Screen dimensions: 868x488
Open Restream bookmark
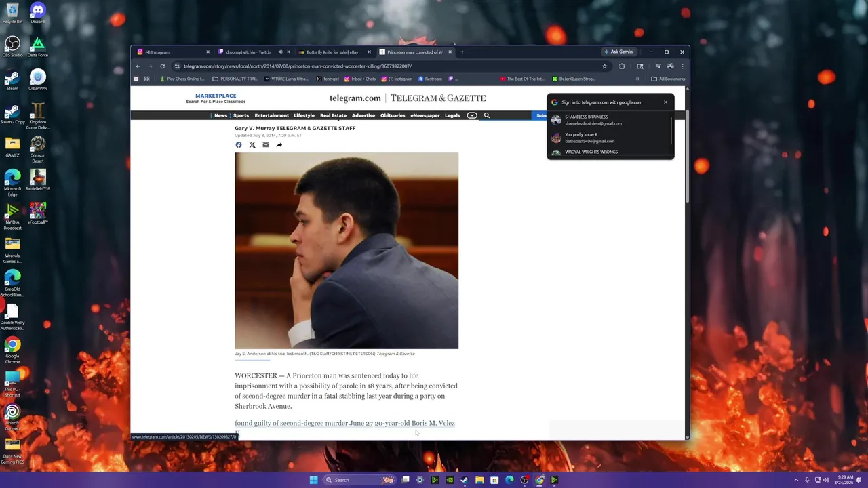[x=429, y=79]
